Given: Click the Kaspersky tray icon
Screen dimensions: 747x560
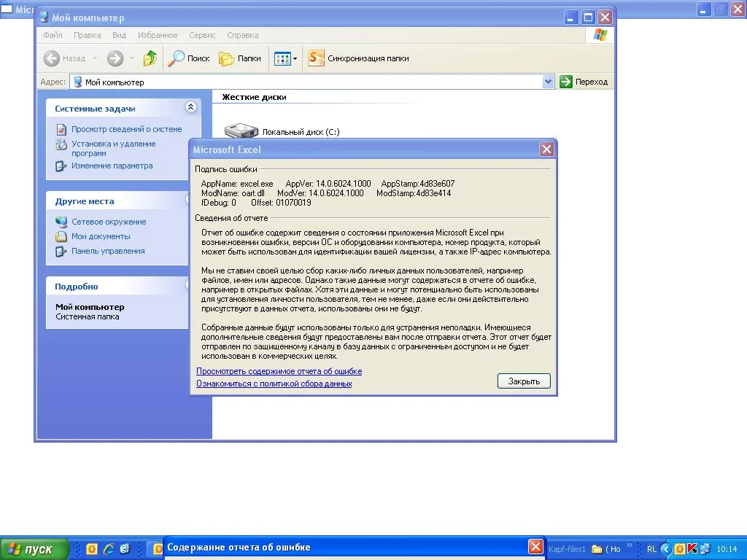Looking at the screenshot, I should tap(692, 549).
